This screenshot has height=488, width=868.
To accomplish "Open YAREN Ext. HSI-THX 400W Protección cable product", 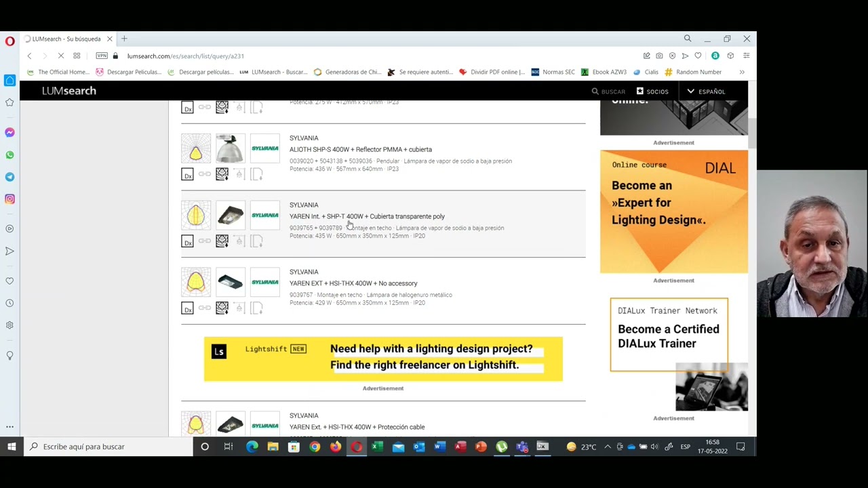I will click(357, 427).
